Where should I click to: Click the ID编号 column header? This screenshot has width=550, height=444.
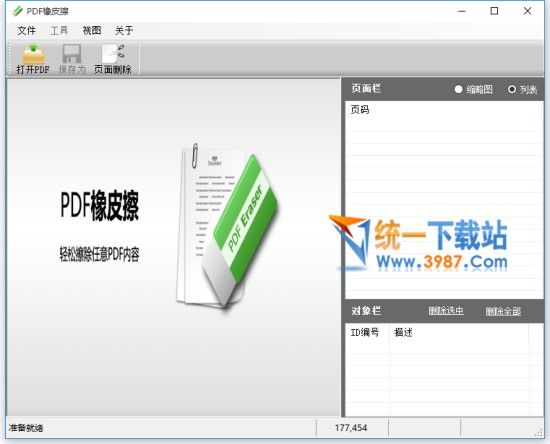pos(365,332)
